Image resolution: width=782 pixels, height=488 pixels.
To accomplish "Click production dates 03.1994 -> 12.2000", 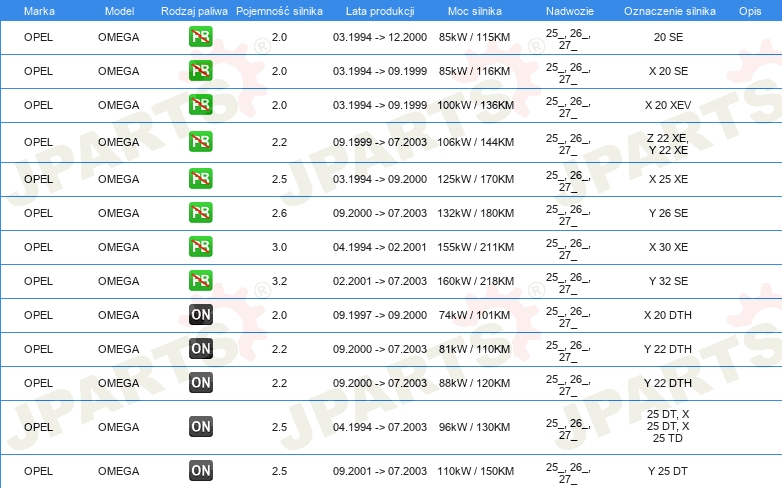I will pos(380,37).
